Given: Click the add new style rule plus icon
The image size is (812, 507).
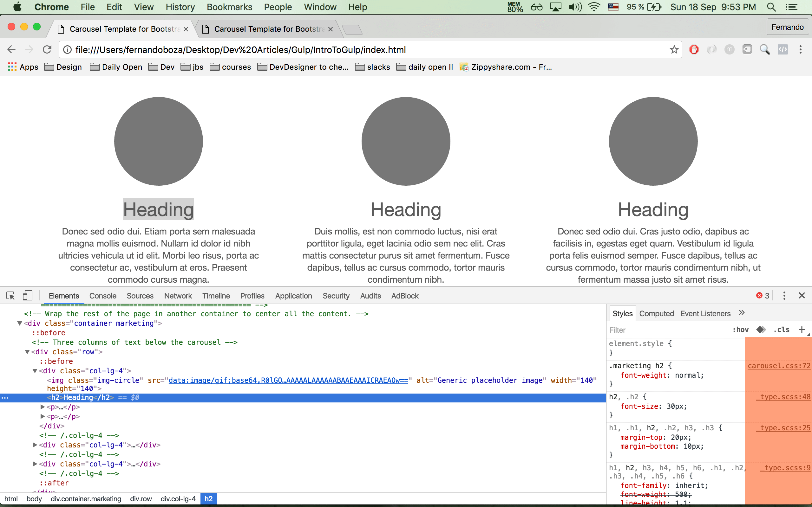Looking at the screenshot, I should pos(802,330).
